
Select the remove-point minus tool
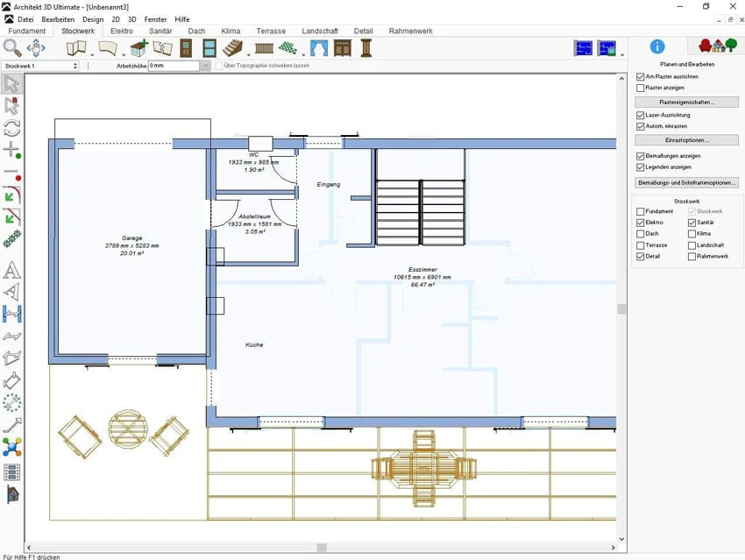point(12,174)
